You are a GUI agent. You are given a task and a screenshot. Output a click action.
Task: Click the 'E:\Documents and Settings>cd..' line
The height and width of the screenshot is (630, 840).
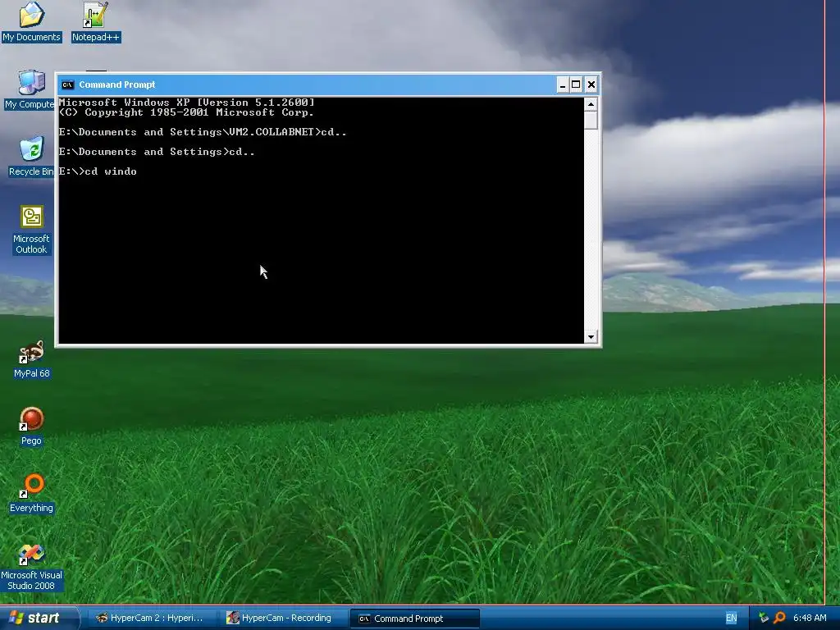click(157, 152)
